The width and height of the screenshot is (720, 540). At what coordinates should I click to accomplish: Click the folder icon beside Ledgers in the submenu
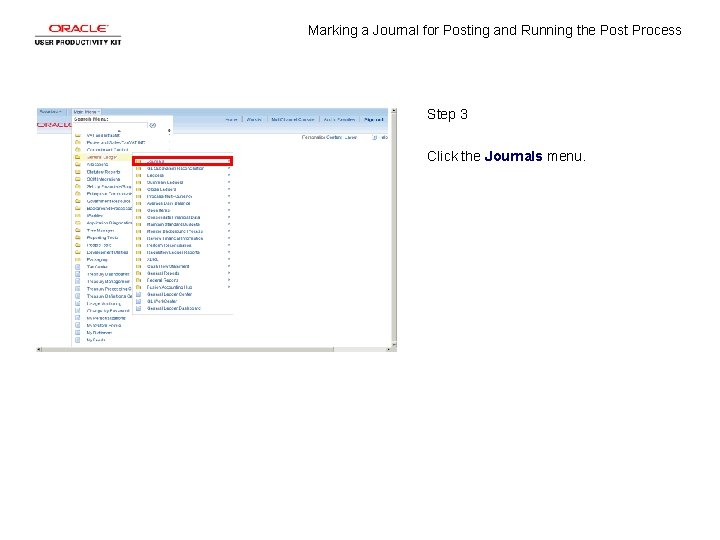point(138,175)
